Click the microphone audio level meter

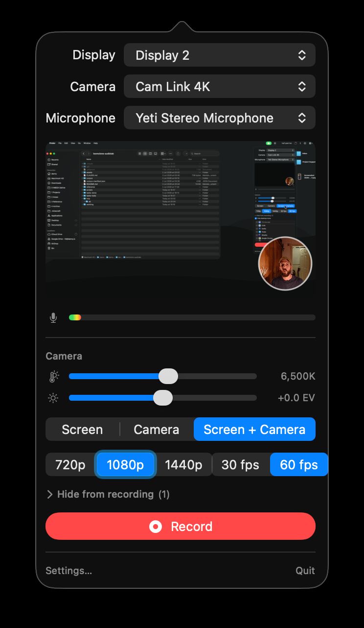point(192,317)
